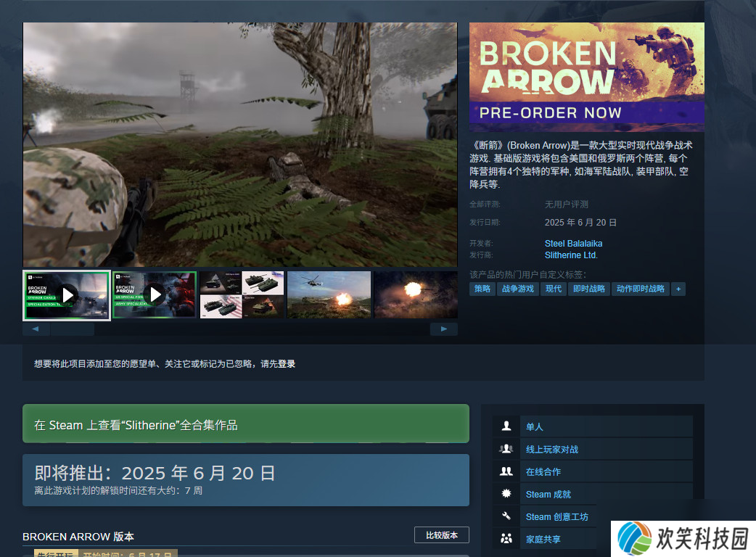The width and height of the screenshot is (756, 557).
Task: Open the Steam 成就 feature link
Action: [548, 495]
